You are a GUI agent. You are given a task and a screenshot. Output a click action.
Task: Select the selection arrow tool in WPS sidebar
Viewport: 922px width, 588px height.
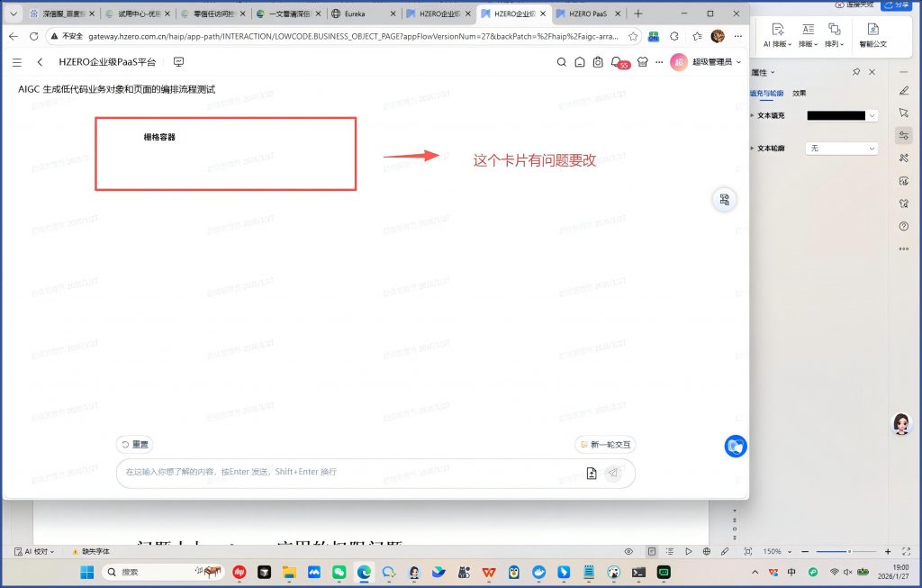(x=904, y=113)
